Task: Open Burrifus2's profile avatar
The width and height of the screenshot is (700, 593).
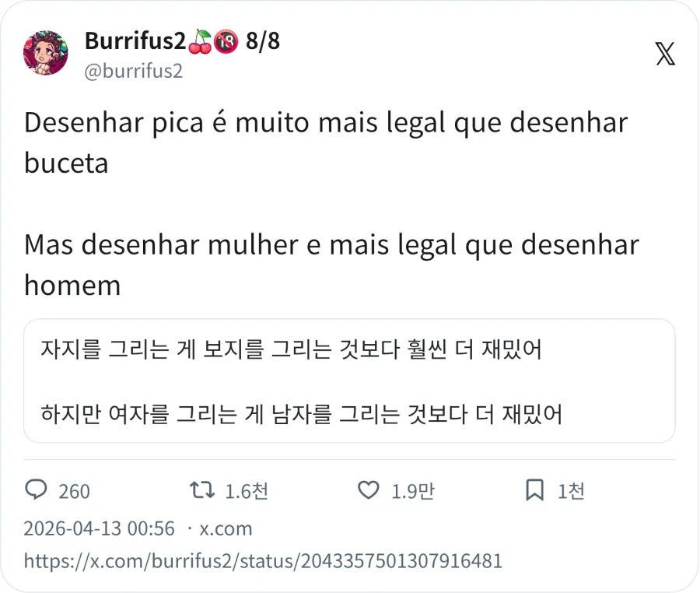Action: click(x=46, y=53)
